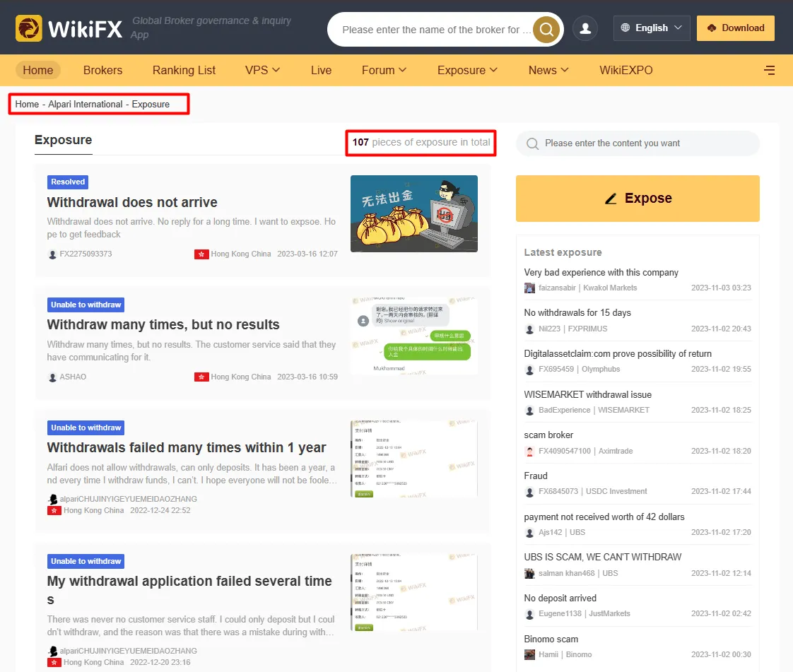The image size is (793, 672).
Task: Click Alpari International breadcrumb link
Action: click(x=85, y=104)
